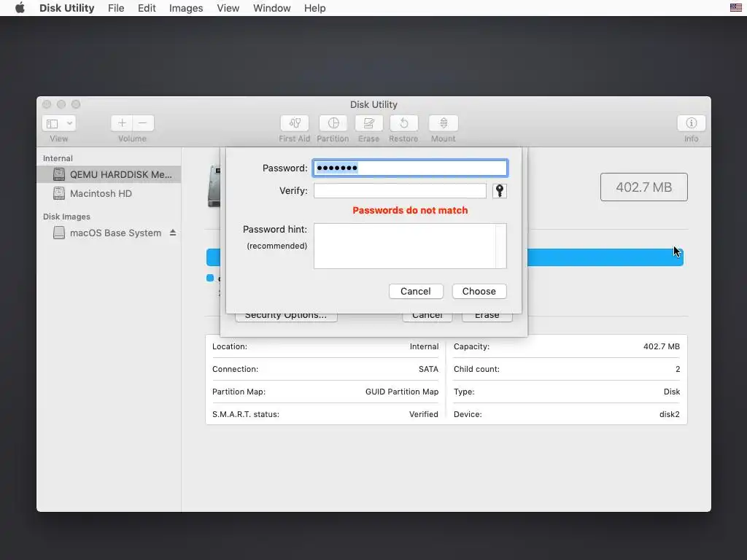Click the blue disk usage bar
Image resolution: width=747 pixels, height=560 pixels.
[605, 257]
